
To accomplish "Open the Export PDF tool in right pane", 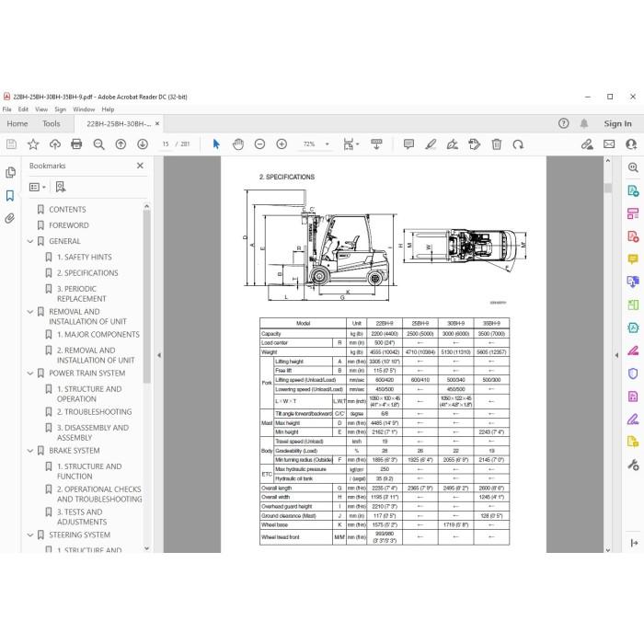I will point(633,190).
